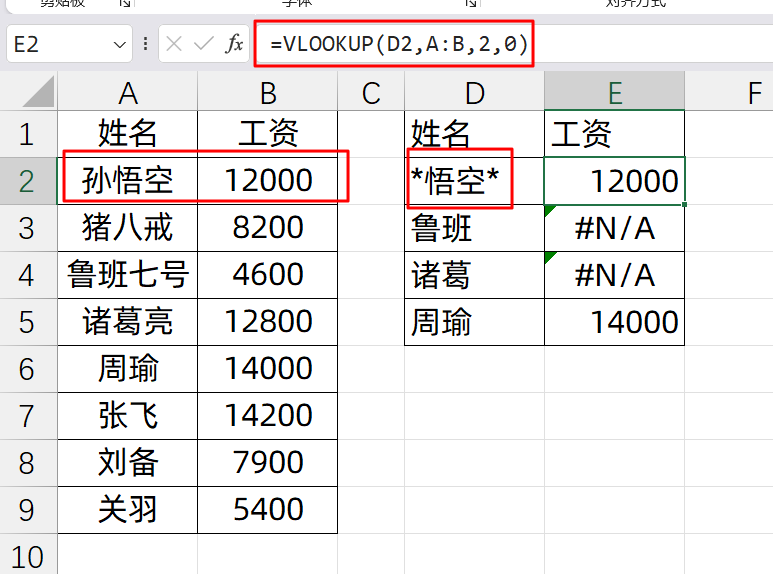Image resolution: width=773 pixels, height=574 pixels.
Task: Click cell containing 刘备
Action: 128,463
